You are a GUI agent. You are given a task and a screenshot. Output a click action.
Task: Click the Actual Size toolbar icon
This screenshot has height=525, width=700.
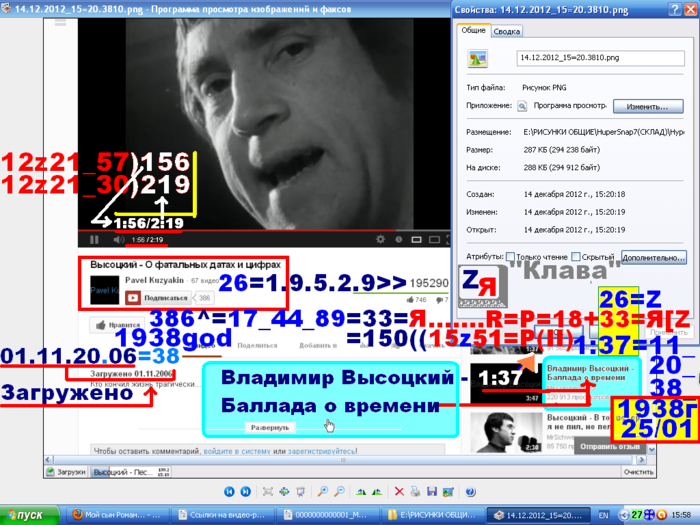(284, 492)
